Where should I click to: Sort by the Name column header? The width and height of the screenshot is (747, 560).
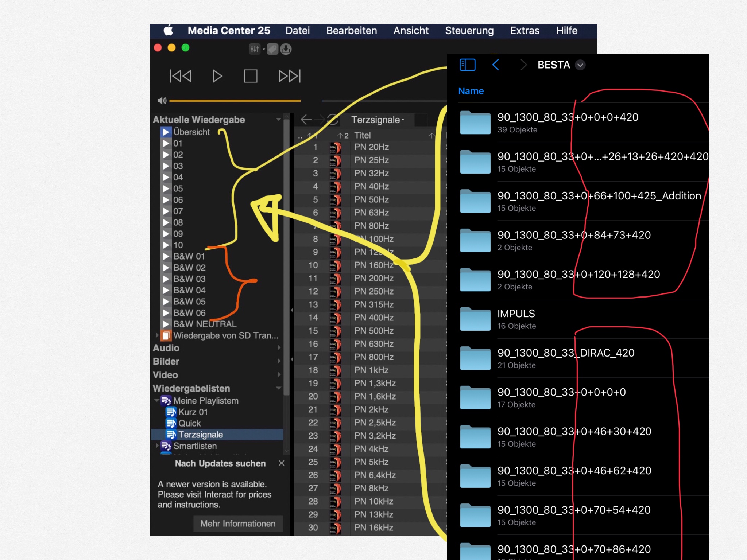click(471, 91)
